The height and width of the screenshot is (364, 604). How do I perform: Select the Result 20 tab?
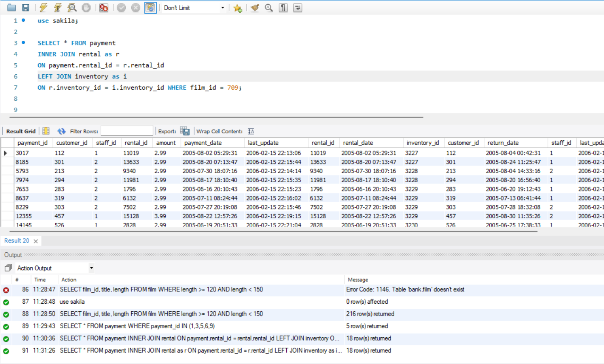pos(17,241)
